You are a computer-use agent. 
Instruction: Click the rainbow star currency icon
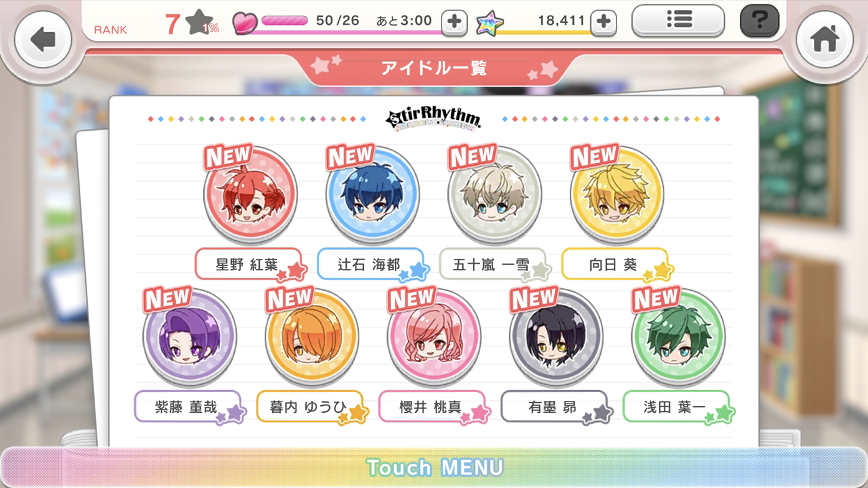tap(489, 24)
